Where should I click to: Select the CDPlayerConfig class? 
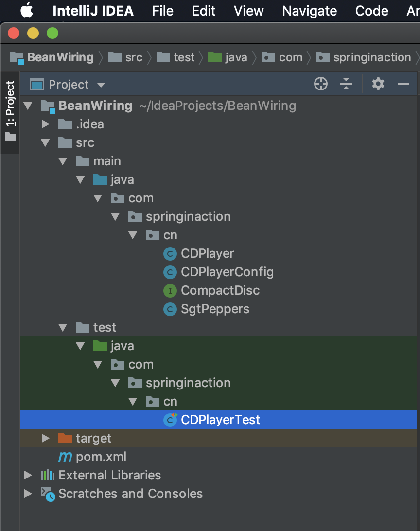tap(227, 272)
